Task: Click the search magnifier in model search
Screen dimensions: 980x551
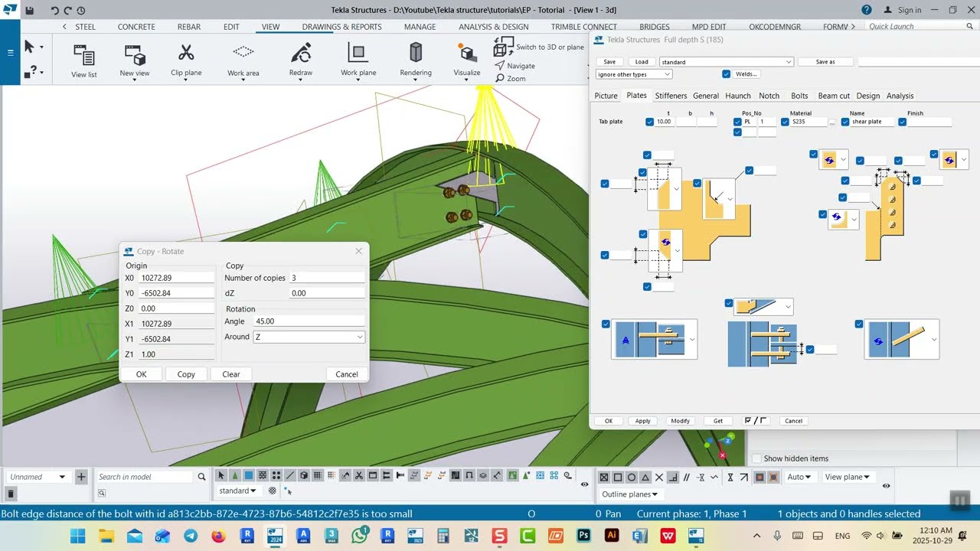Action: [202, 477]
